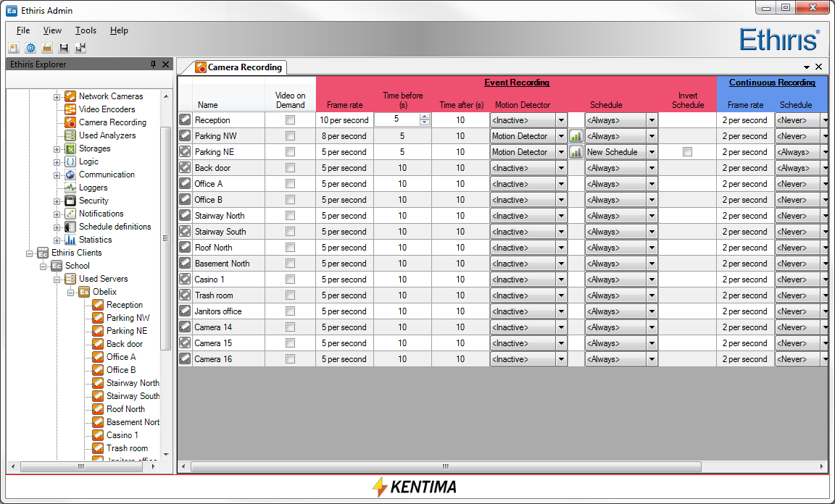Open motion detector chart for Parking NE
The image size is (835, 504).
coord(576,152)
